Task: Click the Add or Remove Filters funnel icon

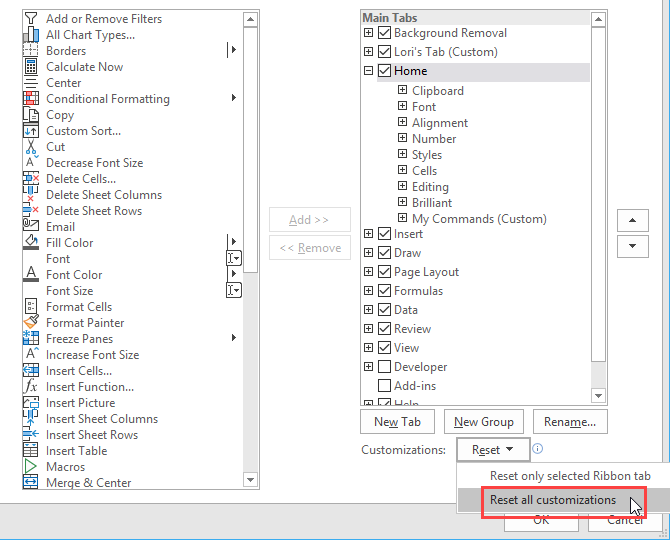Action: pyautogui.click(x=31, y=18)
